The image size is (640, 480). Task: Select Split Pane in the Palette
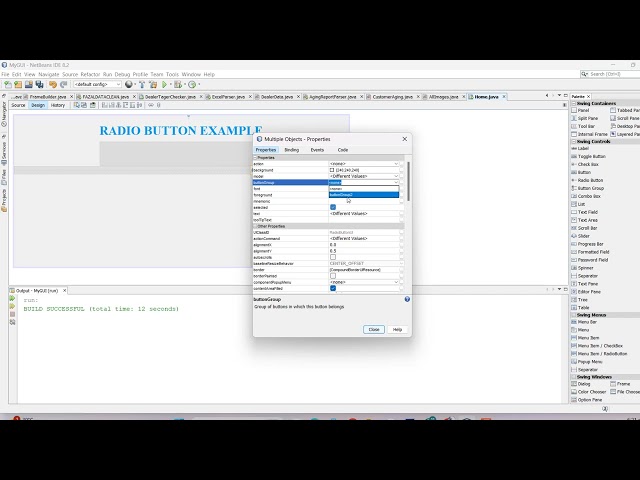[588, 118]
